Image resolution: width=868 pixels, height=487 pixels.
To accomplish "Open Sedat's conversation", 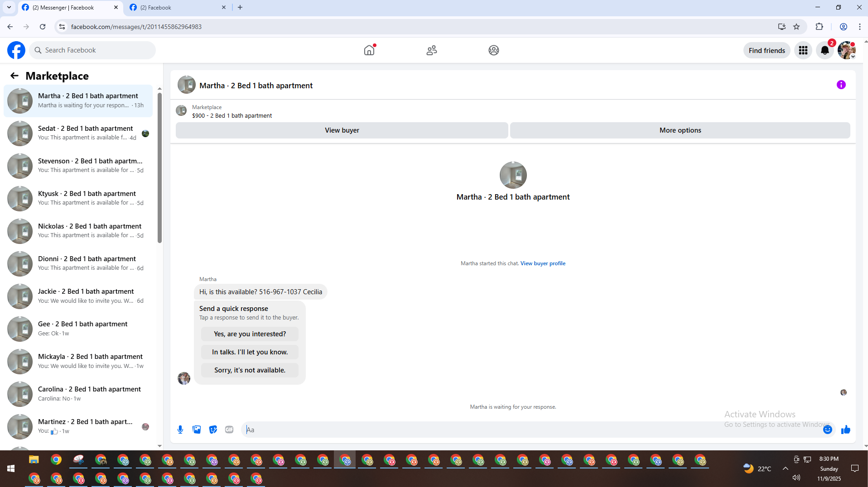I will pos(78,133).
